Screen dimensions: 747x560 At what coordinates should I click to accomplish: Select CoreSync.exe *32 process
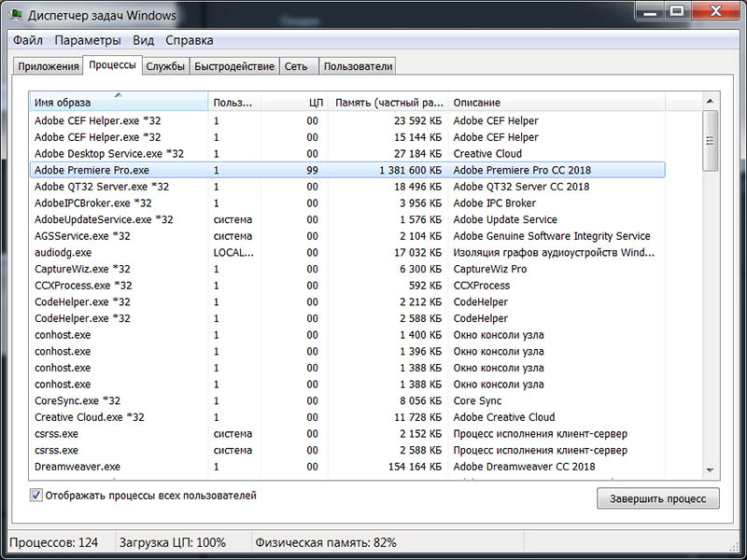tap(347, 400)
